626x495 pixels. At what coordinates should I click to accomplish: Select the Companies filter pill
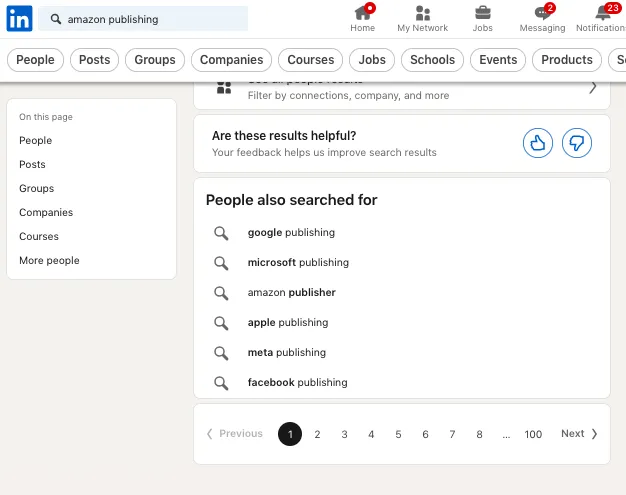click(x=232, y=60)
